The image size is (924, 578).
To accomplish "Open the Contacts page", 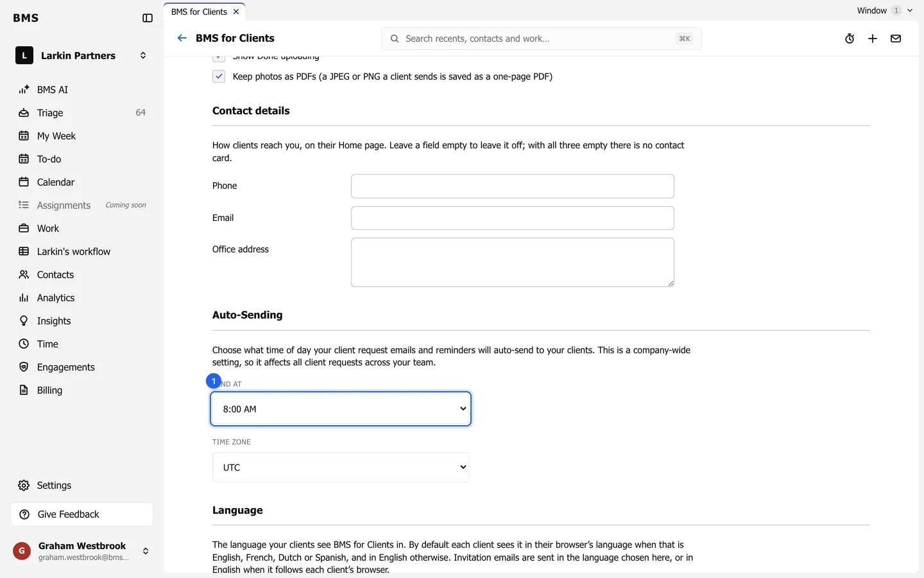I will pyautogui.click(x=82, y=275).
